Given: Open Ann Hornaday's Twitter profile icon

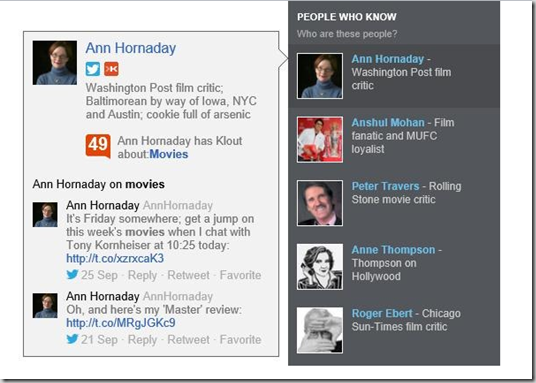Looking at the screenshot, I should point(93,69).
